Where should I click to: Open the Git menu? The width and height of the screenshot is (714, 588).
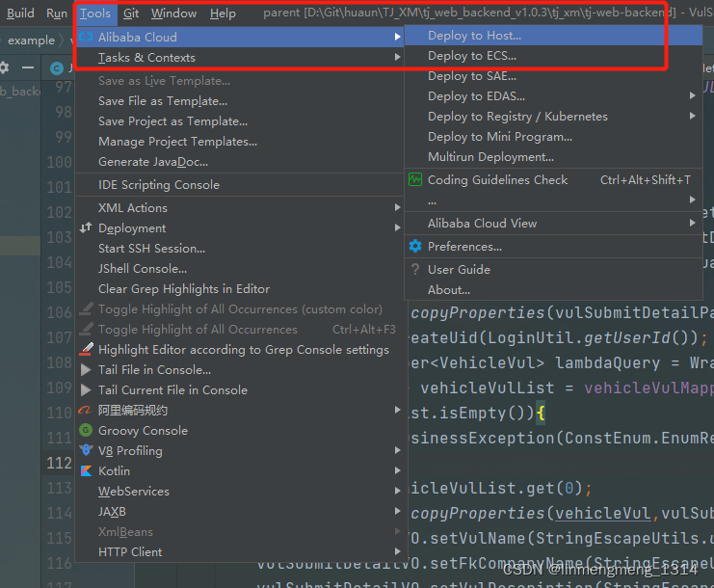click(x=131, y=13)
